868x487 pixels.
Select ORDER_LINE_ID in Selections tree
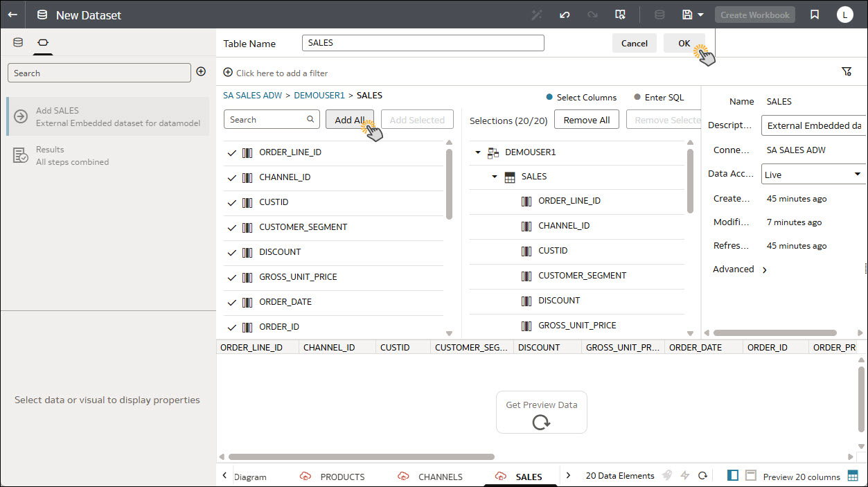tap(569, 201)
